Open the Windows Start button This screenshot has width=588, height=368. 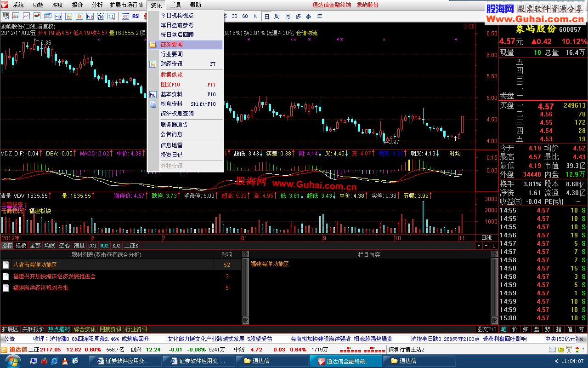click(13, 361)
